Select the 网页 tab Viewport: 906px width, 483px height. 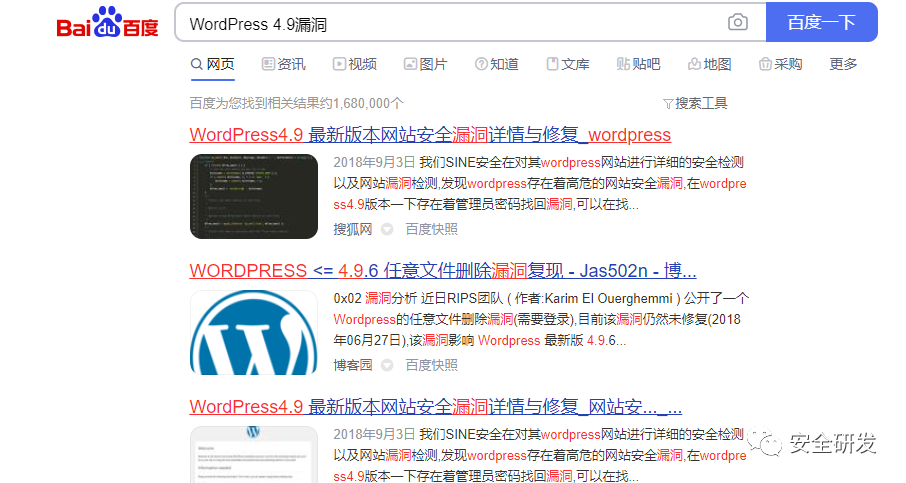click(213, 64)
